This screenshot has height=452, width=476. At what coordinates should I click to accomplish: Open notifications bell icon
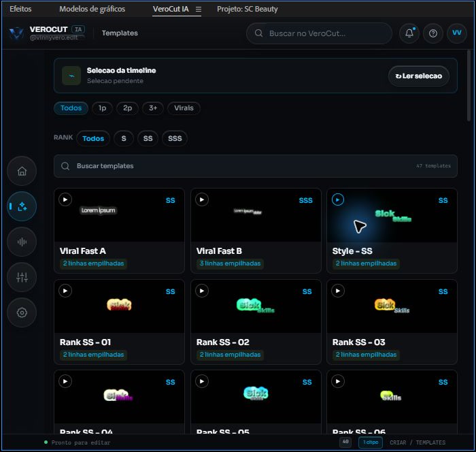[x=409, y=33]
